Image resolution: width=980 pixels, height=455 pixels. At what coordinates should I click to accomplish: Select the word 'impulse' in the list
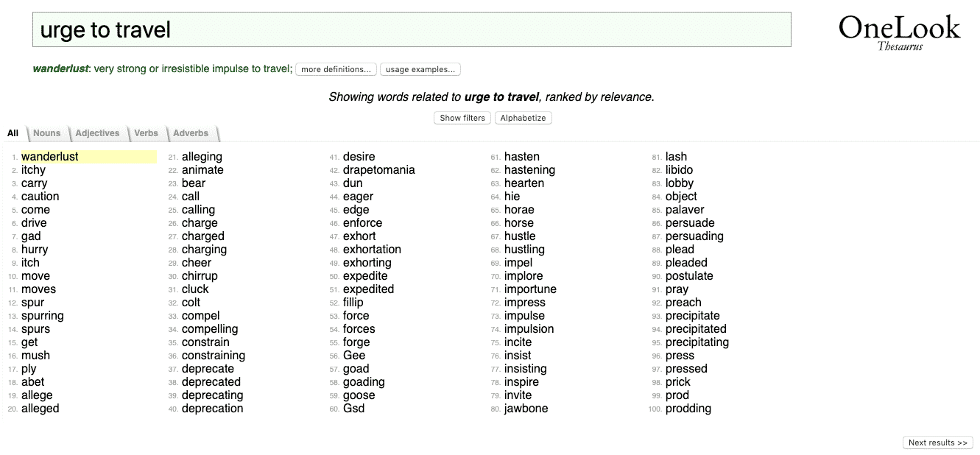[524, 316]
